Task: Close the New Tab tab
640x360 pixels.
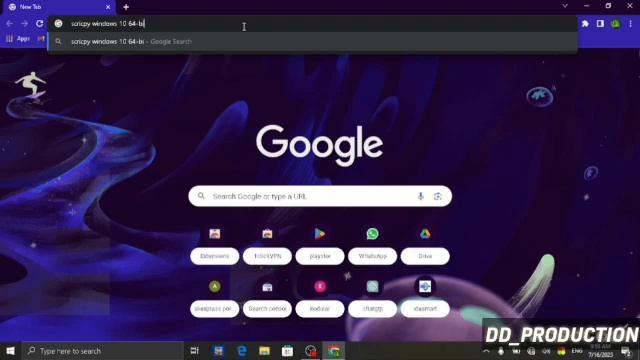Action: point(108,7)
